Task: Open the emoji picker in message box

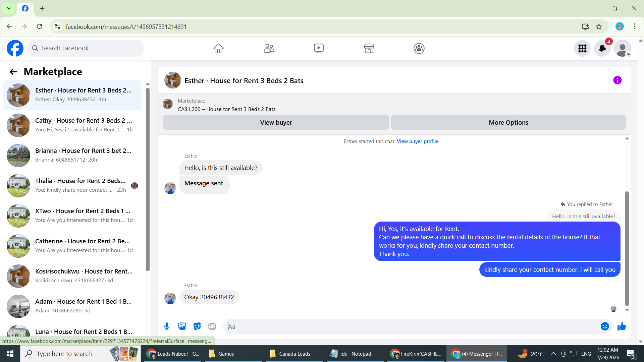Action: point(604,326)
